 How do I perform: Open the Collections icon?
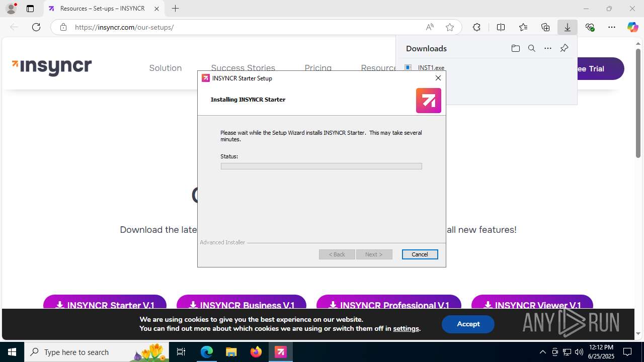click(545, 27)
